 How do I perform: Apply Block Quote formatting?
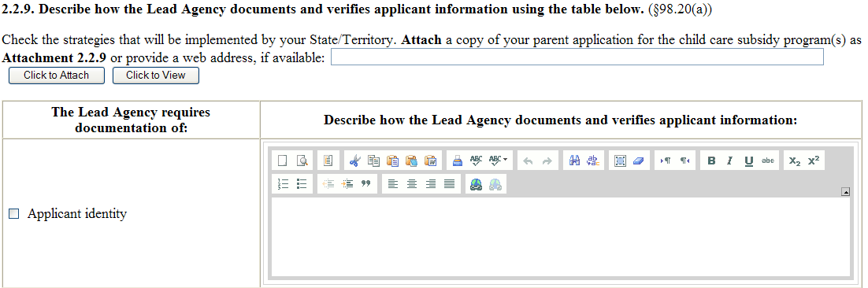click(x=365, y=184)
